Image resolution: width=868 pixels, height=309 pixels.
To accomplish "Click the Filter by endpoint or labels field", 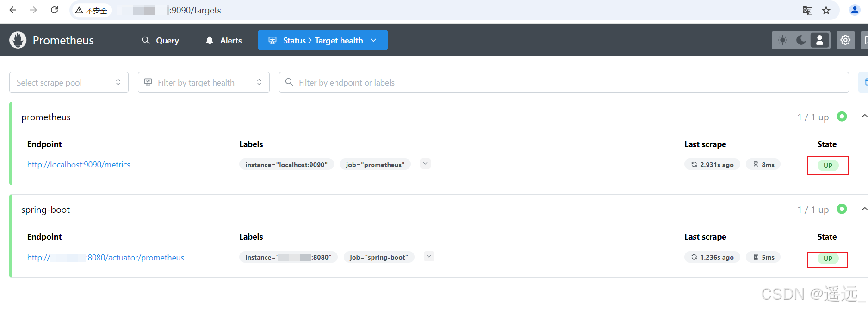I will coord(564,82).
